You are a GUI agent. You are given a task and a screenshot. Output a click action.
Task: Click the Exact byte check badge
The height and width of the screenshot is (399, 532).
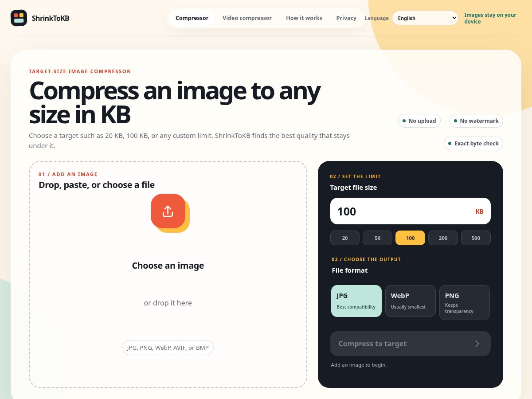point(473,144)
